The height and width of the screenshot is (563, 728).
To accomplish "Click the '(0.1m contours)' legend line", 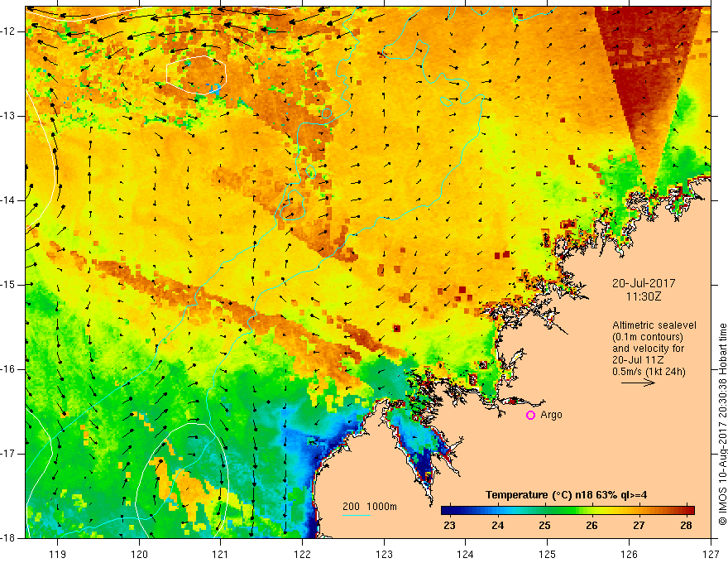I will (648, 337).
